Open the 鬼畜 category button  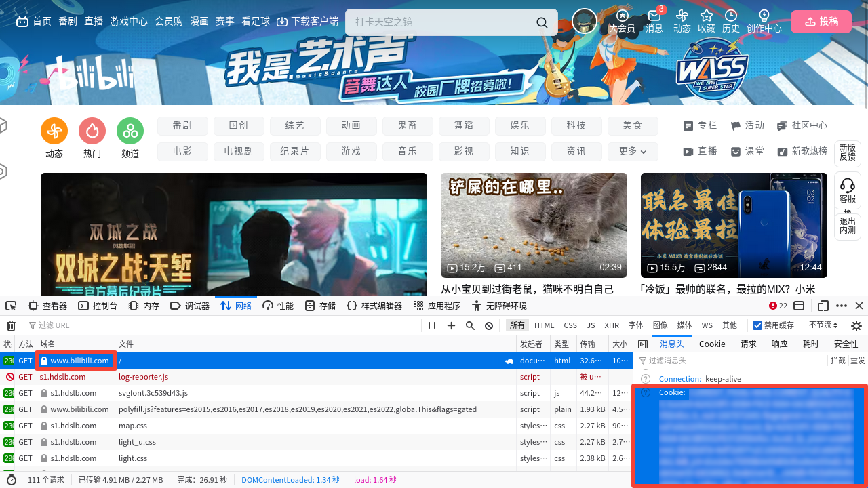click(x=408, y=126)
